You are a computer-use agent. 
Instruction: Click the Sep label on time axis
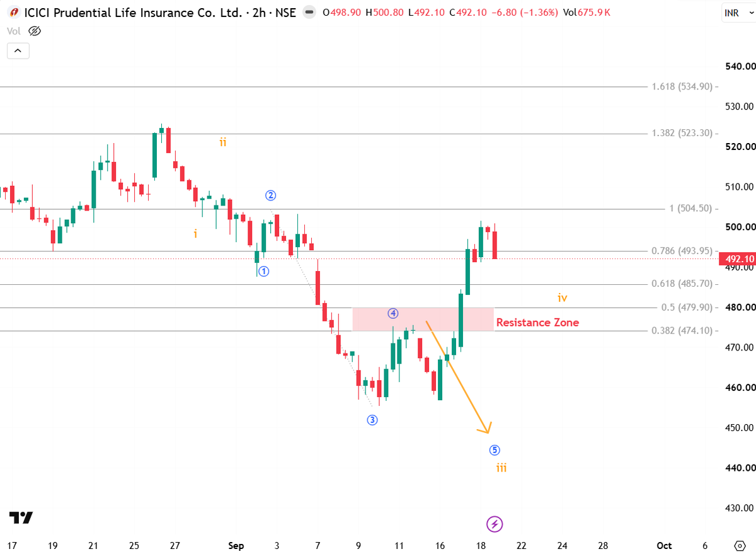[237, 545]
